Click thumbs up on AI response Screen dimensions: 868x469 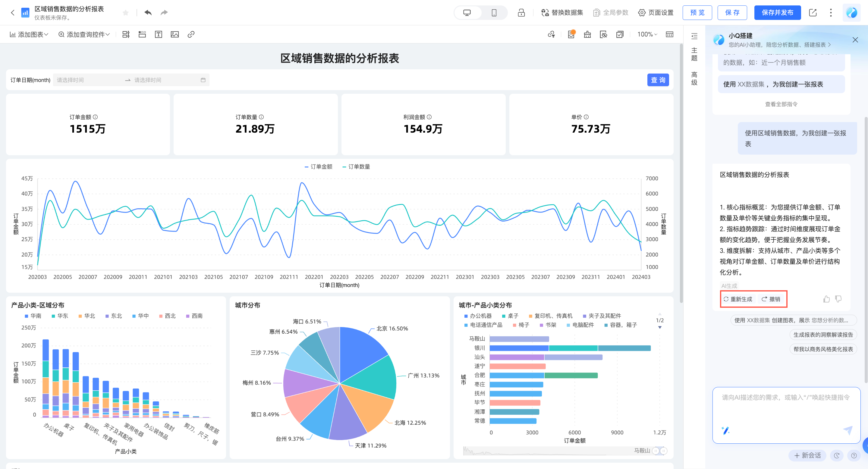pyautogui.click(x=826, y=299)
